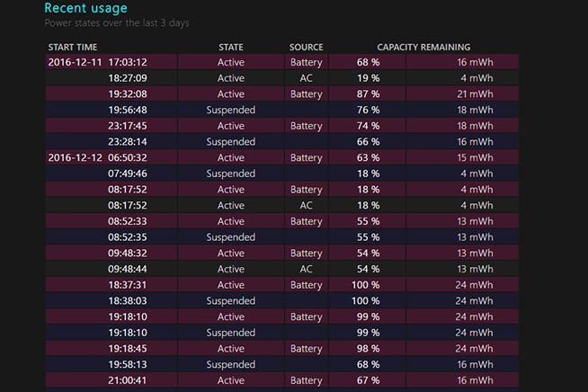Click Active state in the 21:00:41 row
The image size is (588, 392).
[231, 380]
